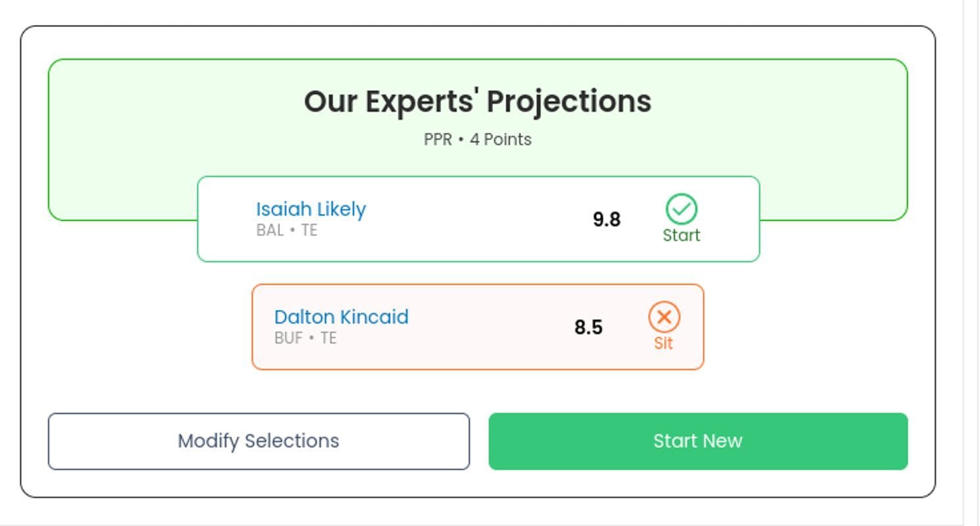
Task: Click the green Start checkmark icon
Action: tap(682, 209)
